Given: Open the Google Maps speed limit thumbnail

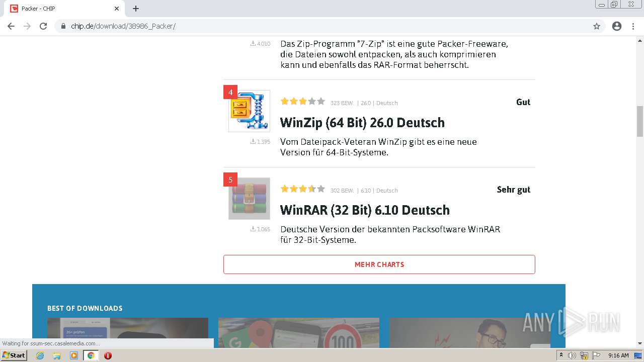Looking at the screenshot, I should tap(299, 332).
